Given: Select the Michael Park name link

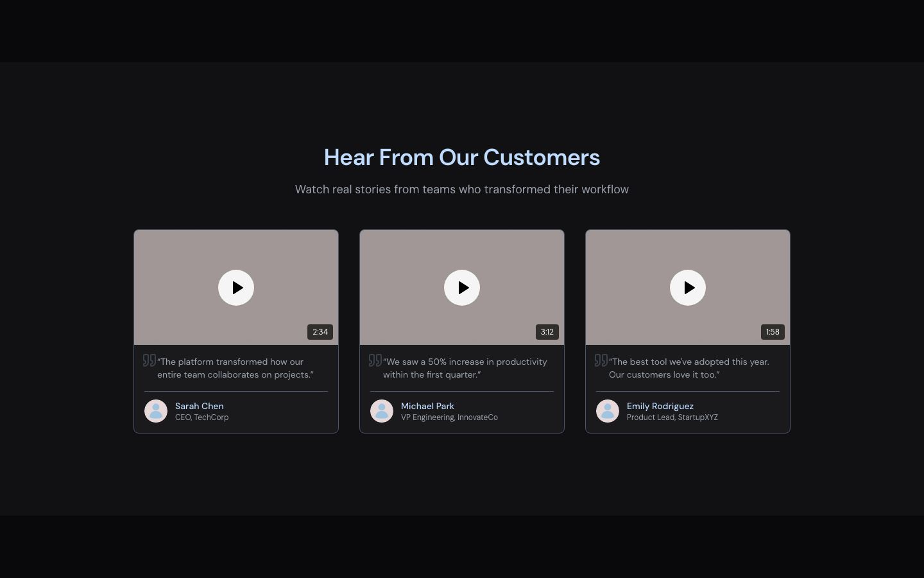Looking at the screenshot, I should (x=427, y=406).
